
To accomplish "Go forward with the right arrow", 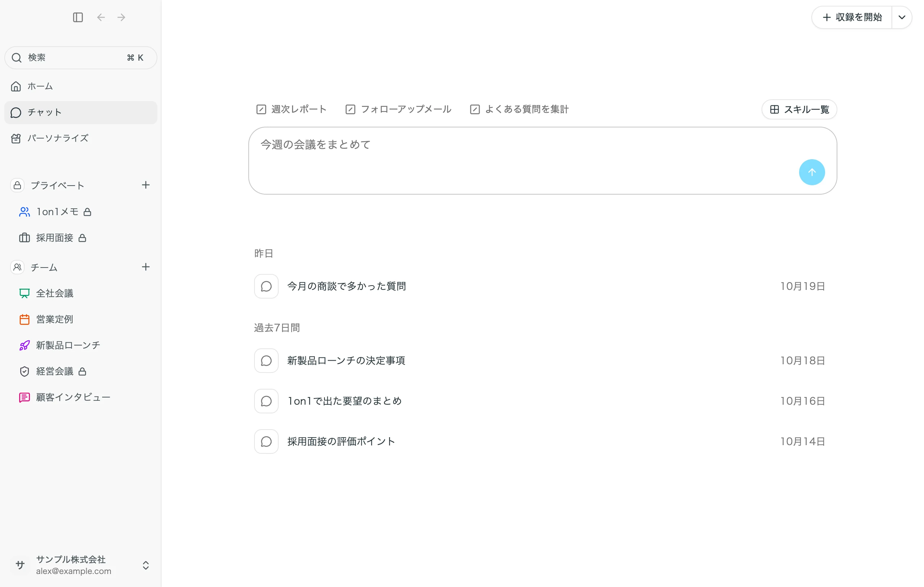I will click(x=121, y=17).
